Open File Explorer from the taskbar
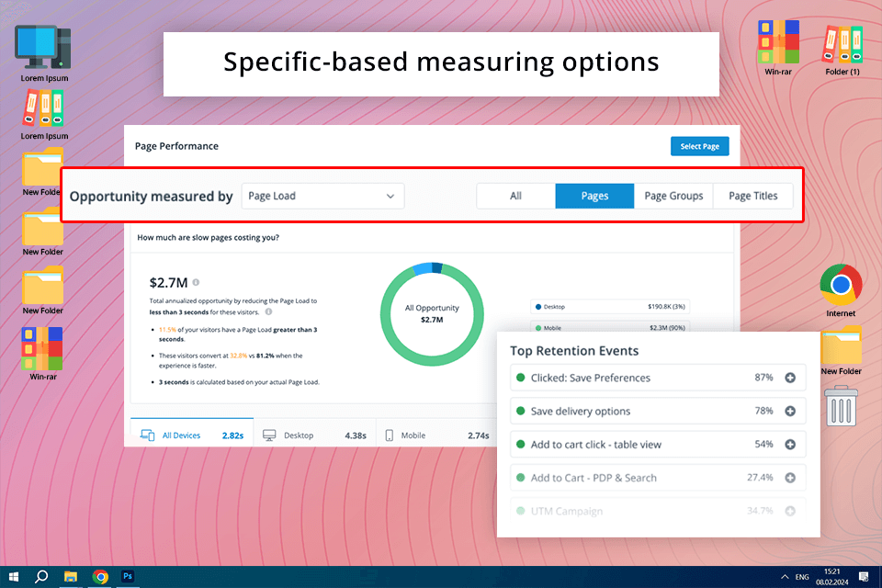Viewport: 882px width, 588px height. [x=71, y=576]
